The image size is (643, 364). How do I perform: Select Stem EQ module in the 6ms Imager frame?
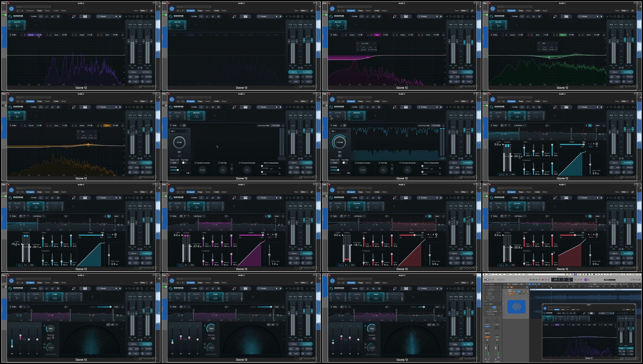pyautogui.click(x=17, y=297)
